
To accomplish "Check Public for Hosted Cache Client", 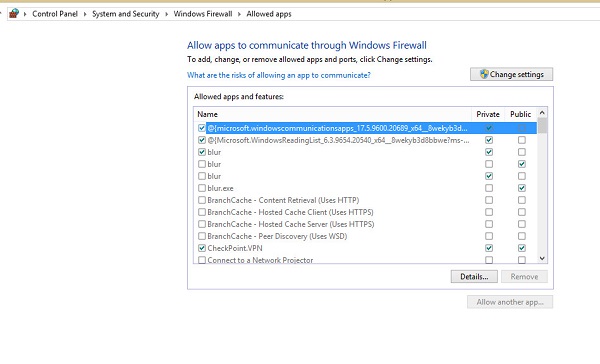I will (522, 212).
